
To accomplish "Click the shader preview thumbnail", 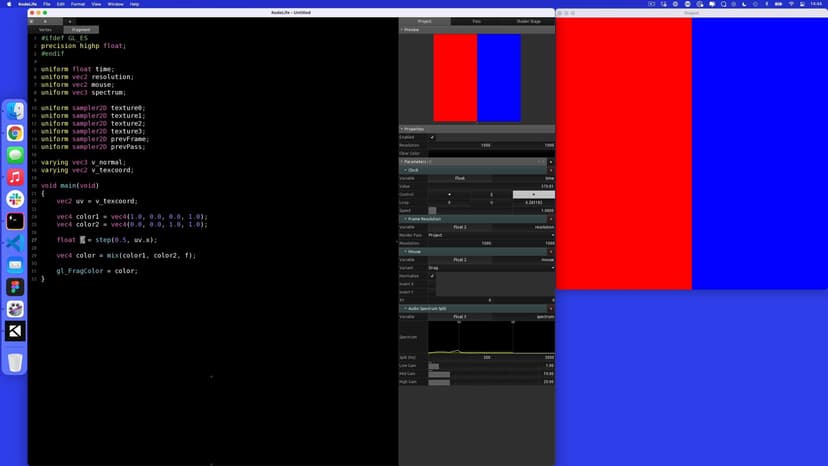I will coord(477,78).
